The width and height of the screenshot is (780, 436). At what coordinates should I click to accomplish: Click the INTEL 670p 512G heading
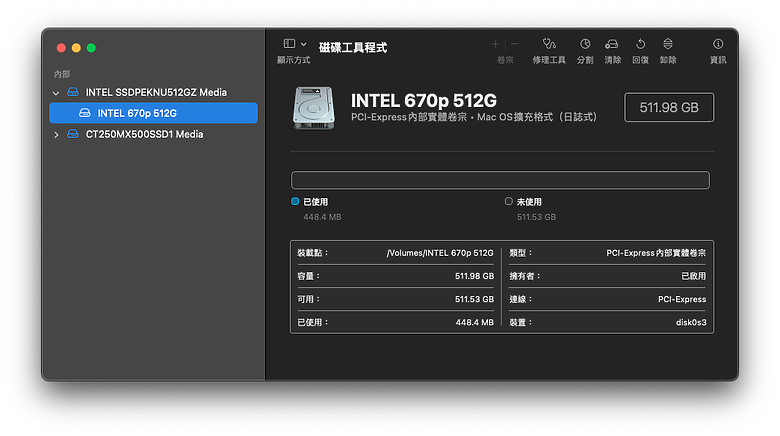423,101
